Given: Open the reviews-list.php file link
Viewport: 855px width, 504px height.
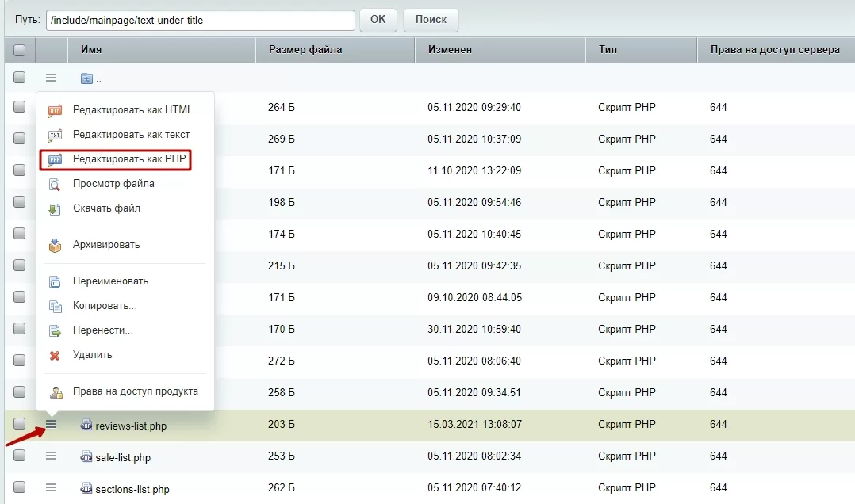Looking at the screenshot, I should click(131, 426).
